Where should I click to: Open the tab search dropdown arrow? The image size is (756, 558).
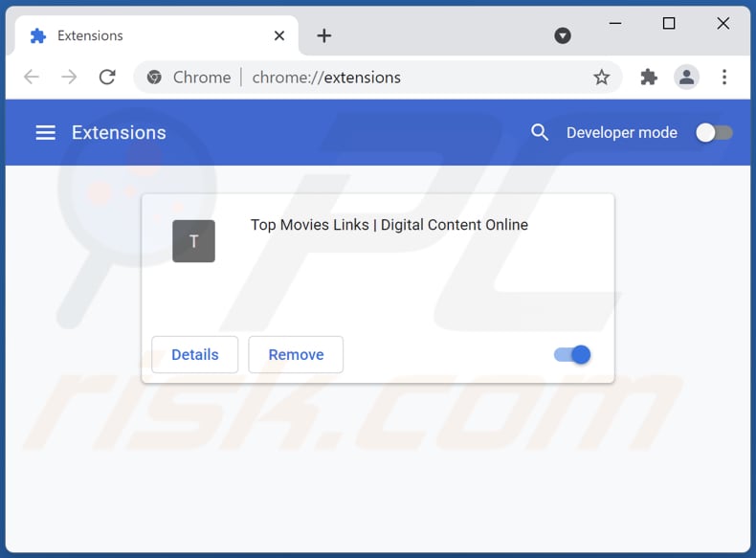(x=562, y=35)
